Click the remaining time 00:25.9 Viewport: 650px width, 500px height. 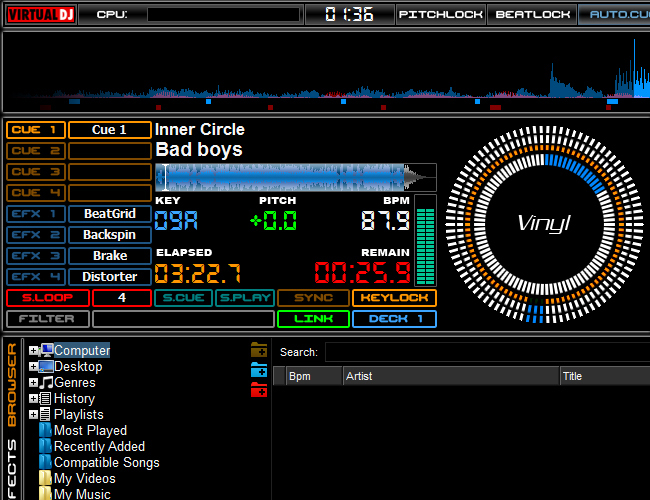(363, 273)
